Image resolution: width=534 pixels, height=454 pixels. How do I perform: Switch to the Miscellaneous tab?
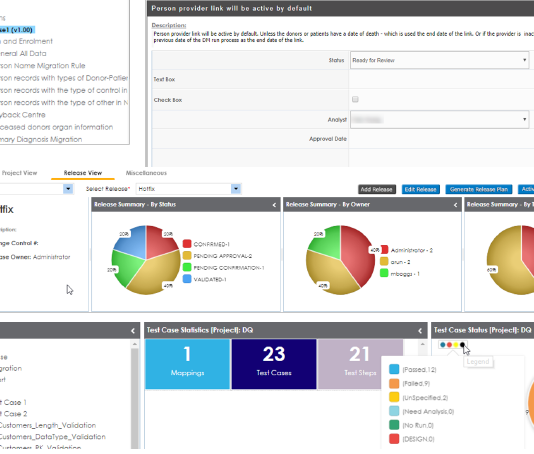(x=146, y=173)
